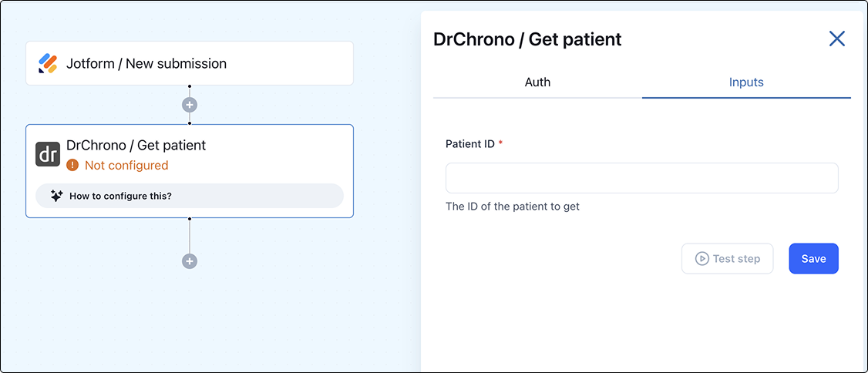This screenshot has height=373, width=868.
Task: Add a step between Jotform and DrChrono
Action: (x=190, y=105)
